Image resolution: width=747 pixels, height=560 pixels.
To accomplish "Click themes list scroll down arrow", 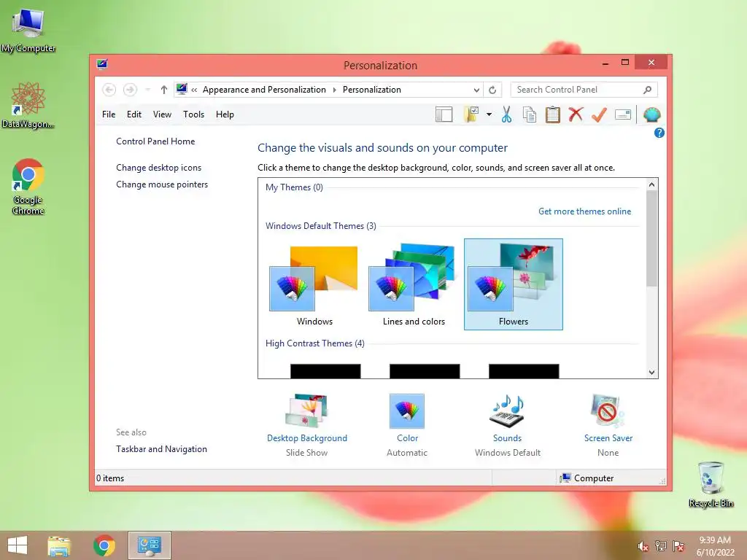I will tap(651, 373).
